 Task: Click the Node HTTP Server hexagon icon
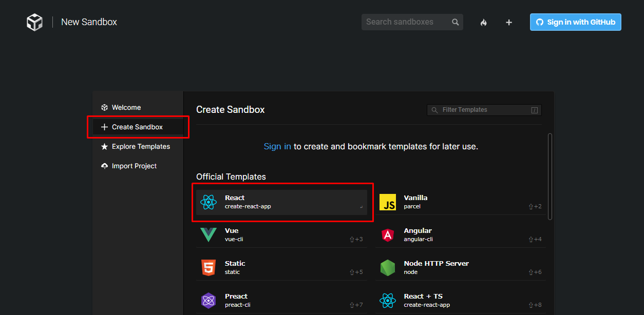point(388,267)
